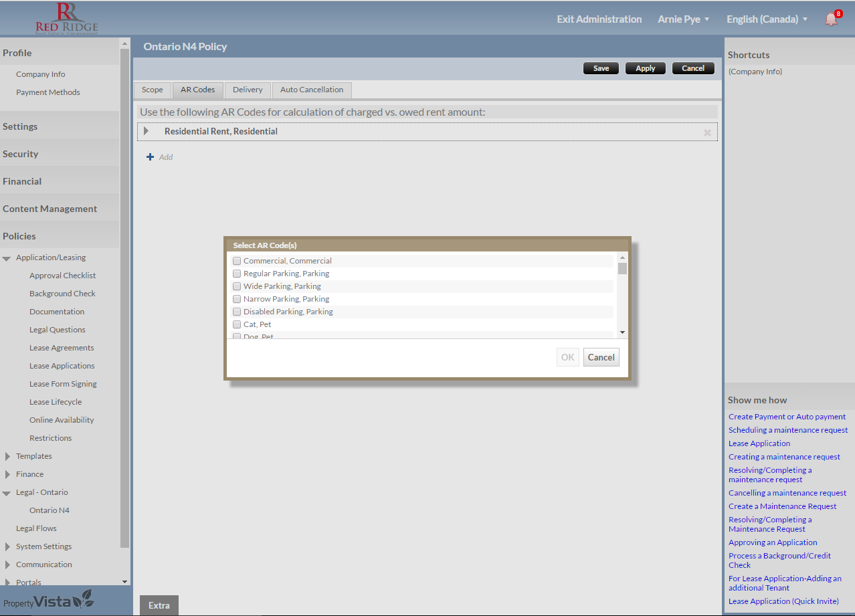Switch to the Delivery tab

pos(248,90)
